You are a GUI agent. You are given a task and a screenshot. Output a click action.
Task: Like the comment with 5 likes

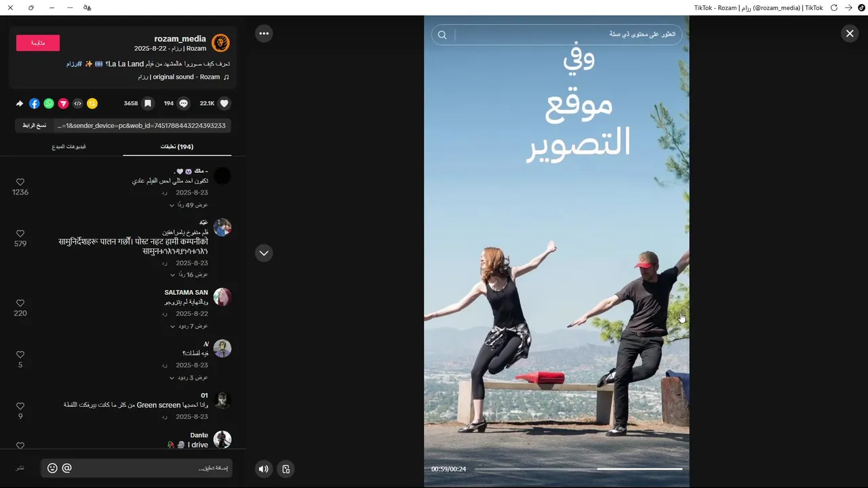click(20, 354)
